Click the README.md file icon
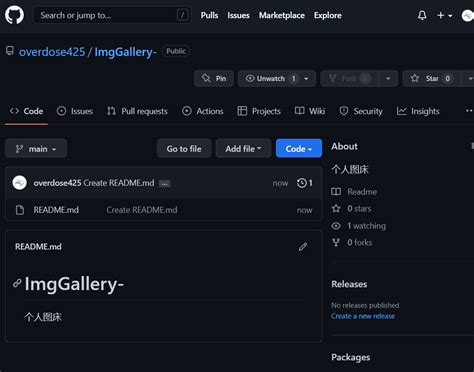The image size is (474, 372). pyautogui.click(x=20, y=210)
